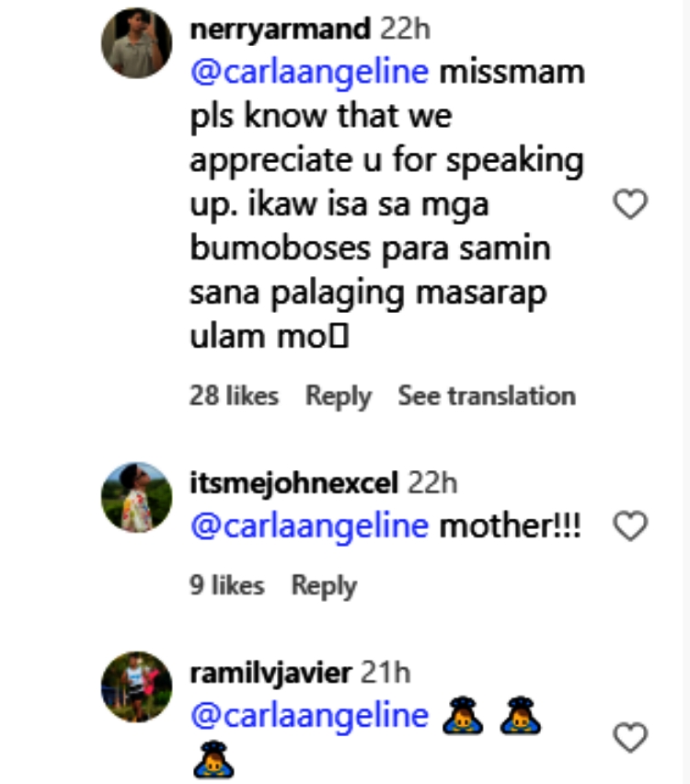View the 28 likes list

[x=234, y=397]
